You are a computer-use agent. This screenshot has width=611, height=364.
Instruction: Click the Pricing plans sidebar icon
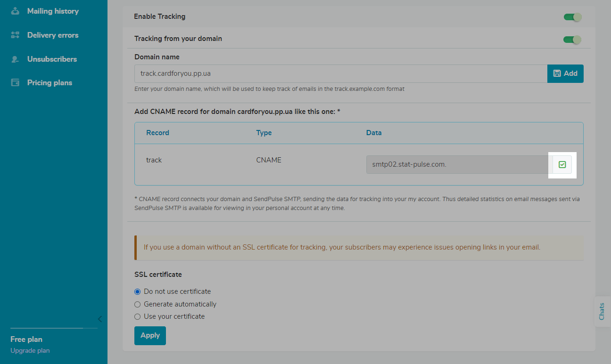pos(16,83)
